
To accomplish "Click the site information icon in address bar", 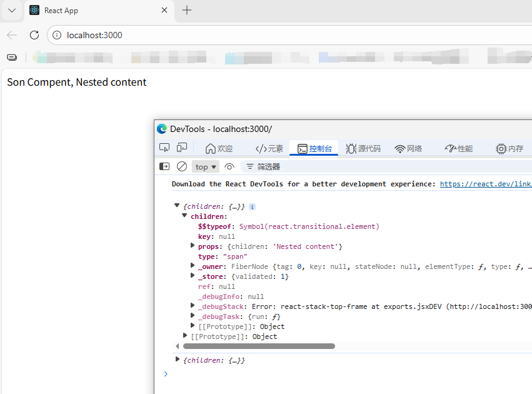I will (57, 35).
